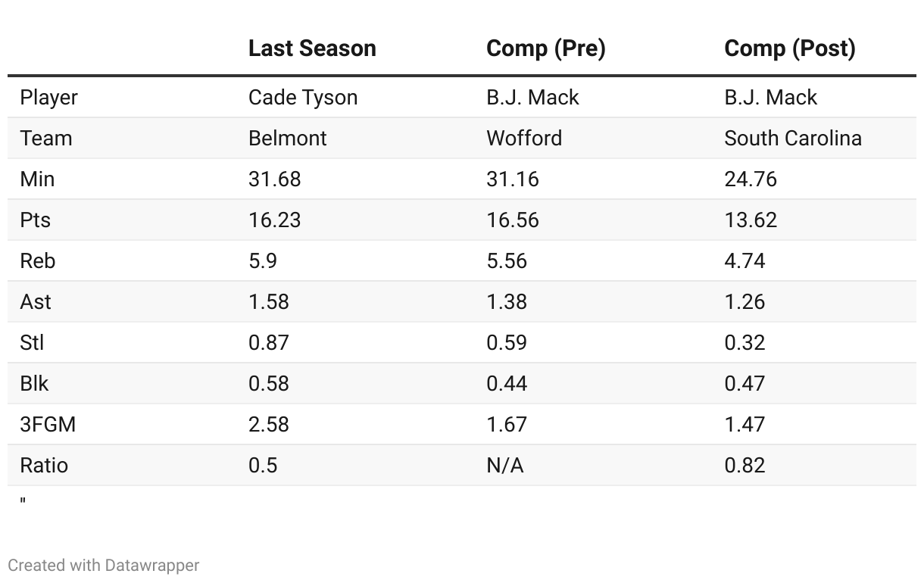
Task: Select the "Player" row label
Action: (49, 98)
